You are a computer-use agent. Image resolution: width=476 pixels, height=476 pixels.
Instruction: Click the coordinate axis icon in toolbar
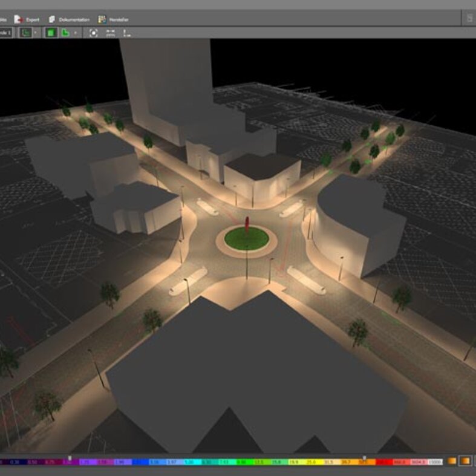pyautogui.click(x=26, y=33)
